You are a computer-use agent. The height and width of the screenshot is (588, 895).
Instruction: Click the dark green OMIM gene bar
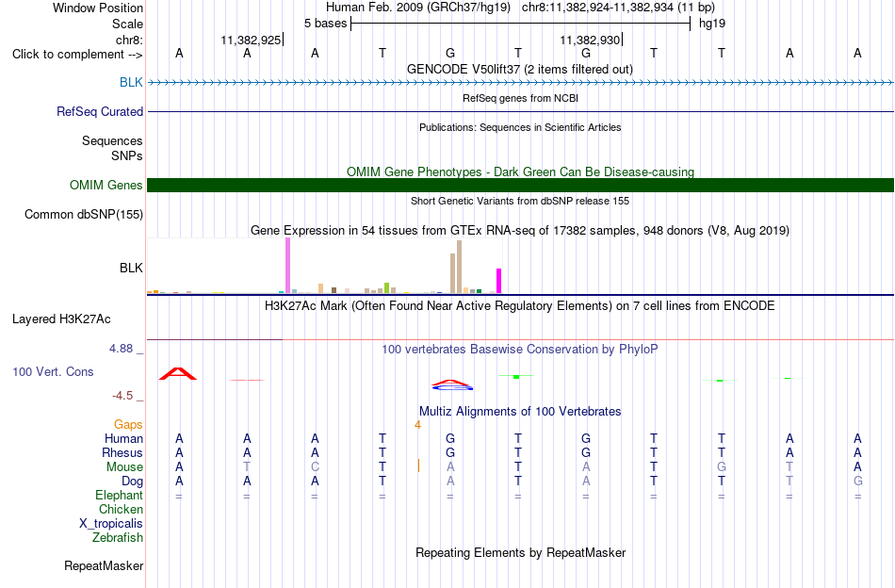520,185
